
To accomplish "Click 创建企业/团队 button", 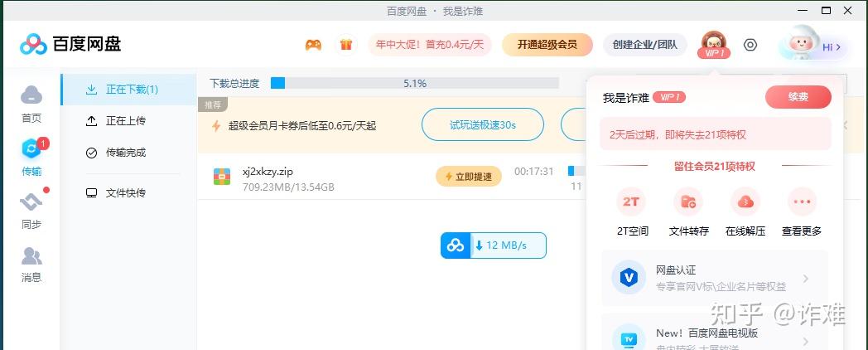I will coord(645,45).
